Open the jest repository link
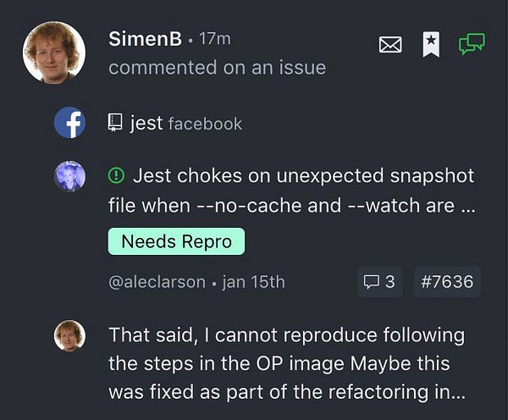Image resolution: width=508 pixels, height=420 pixels. pos(146,124)
